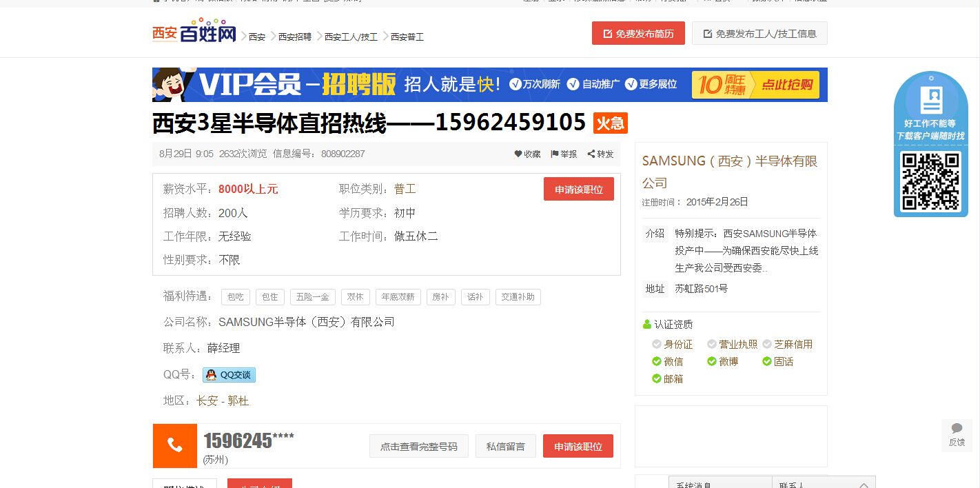The image size is (980, 488).
Task: Switch to 系统消息 chat tab
Action: coord(720,482)
